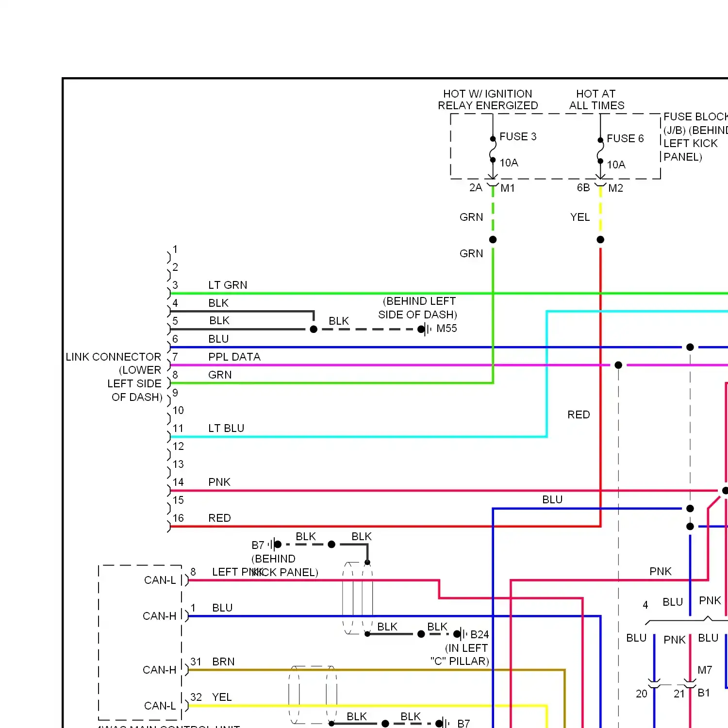Click the splice dot joining BLK wires 4 and 5
This screenshot has width=728, height=728.
[314, 329]
